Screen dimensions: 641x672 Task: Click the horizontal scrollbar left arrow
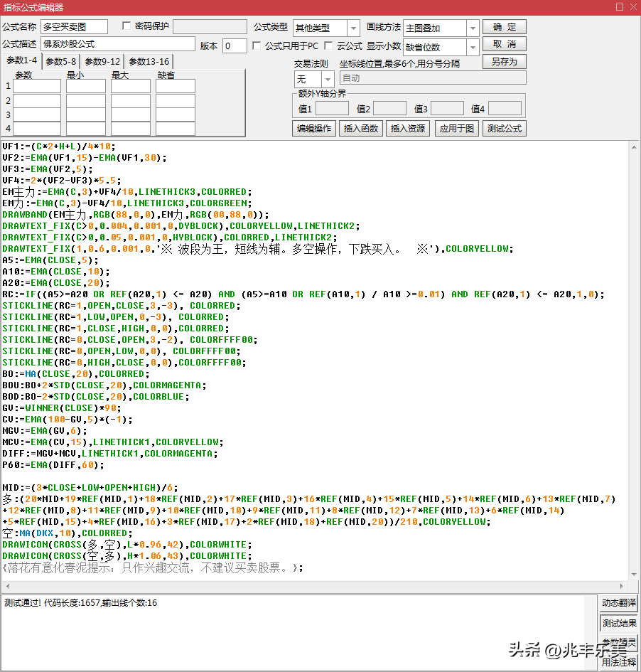[x=8, y=586]
